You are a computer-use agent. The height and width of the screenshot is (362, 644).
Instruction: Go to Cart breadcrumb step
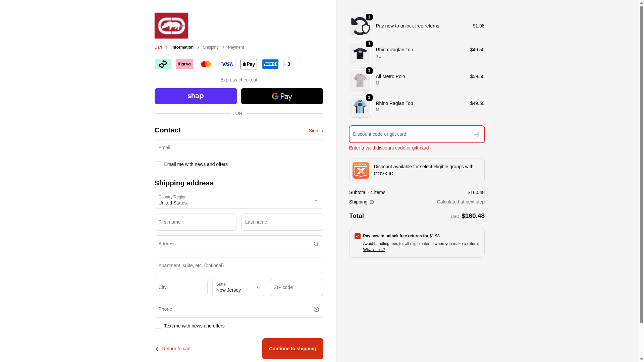[158, 47]
